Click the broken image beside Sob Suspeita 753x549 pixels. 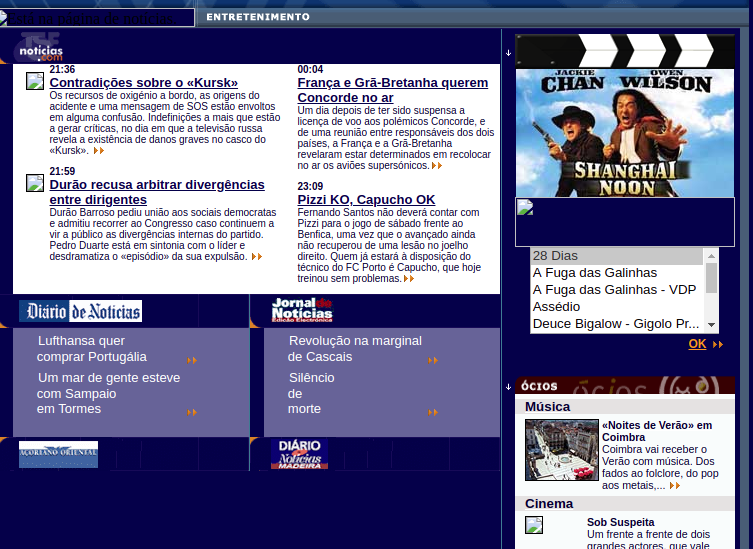[534, 525]
